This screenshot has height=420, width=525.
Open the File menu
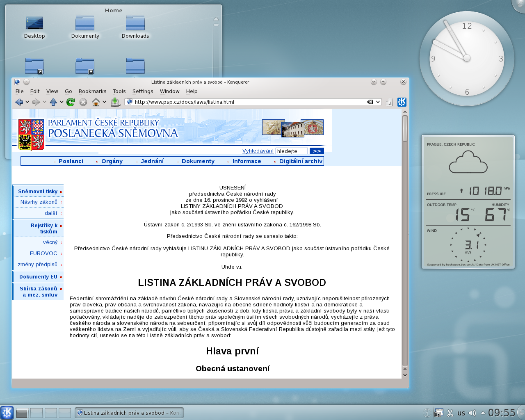(19, 91)
